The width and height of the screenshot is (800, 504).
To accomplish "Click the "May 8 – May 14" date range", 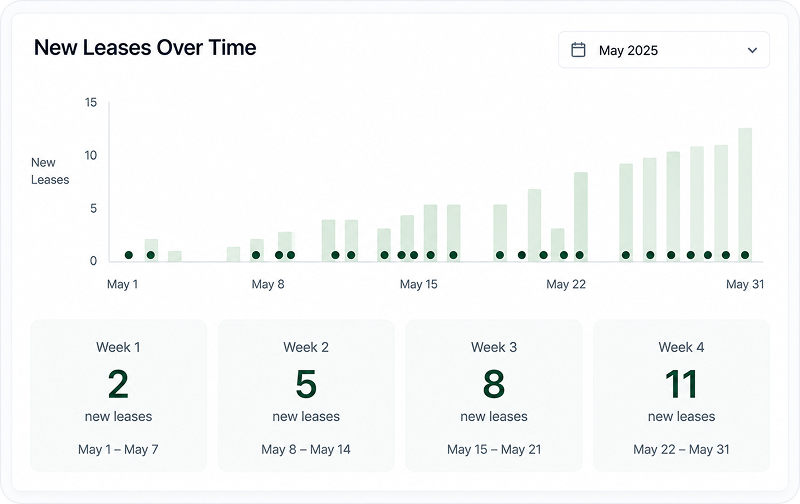I will tap(306, 449).
